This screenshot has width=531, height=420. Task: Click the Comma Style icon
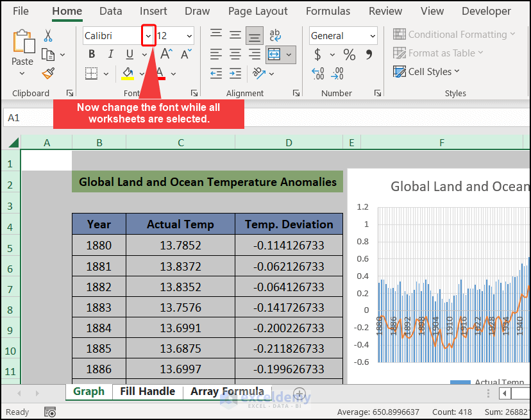pyautogui.click(x=369, y=55)
